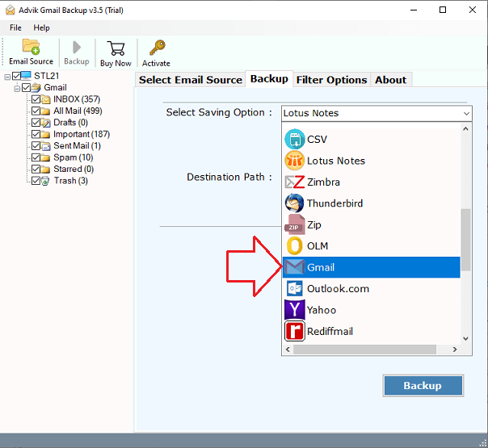Select 'Important (187)' folder label
The image size is (488, 448).
pyautogui.click(x=82, y=134)
